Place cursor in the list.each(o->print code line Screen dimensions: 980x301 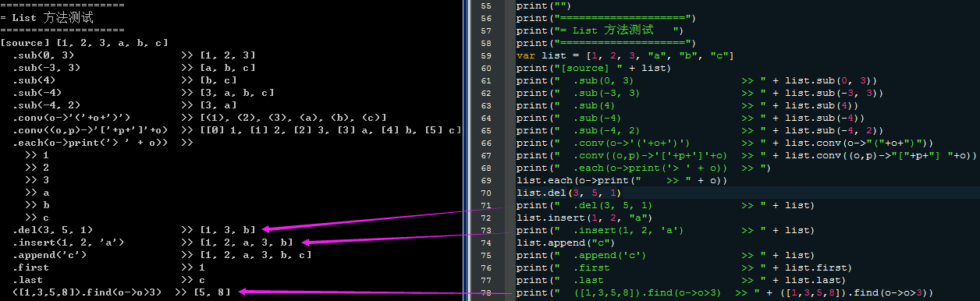pyautogui.click(x=622, y=180)
